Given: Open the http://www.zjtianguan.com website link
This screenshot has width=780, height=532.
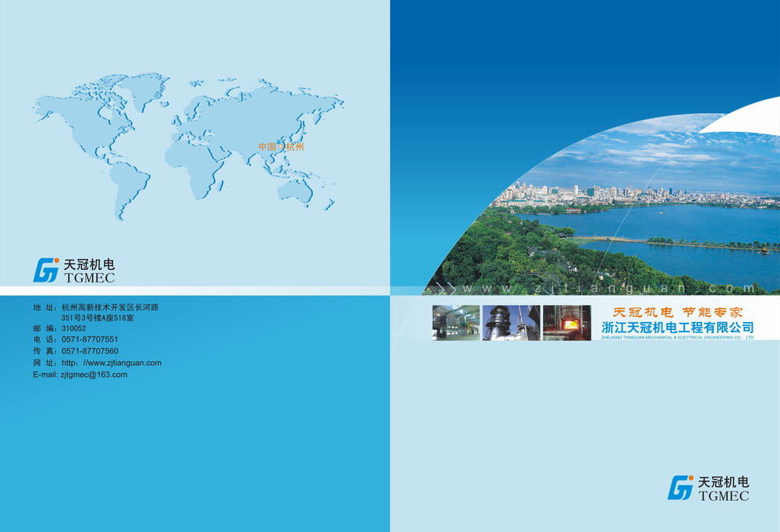Looking at the screenshot, I should click(x=112, y=363).
